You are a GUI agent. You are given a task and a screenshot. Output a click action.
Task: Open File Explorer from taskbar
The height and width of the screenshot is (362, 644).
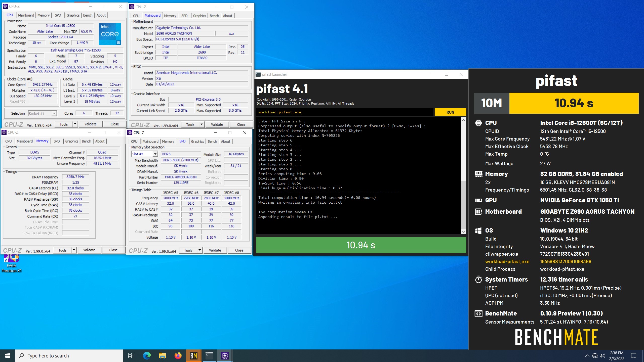tap(163, 356)
